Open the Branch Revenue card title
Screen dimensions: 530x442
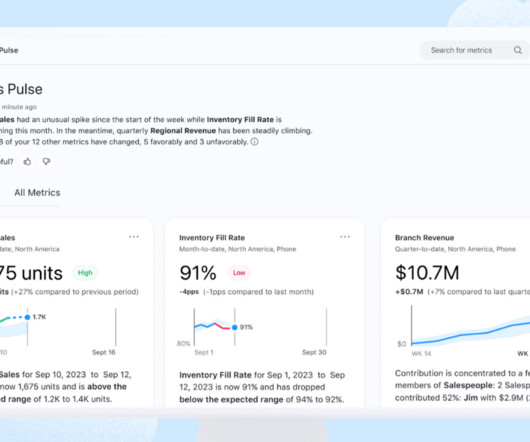tap(425, 238)
